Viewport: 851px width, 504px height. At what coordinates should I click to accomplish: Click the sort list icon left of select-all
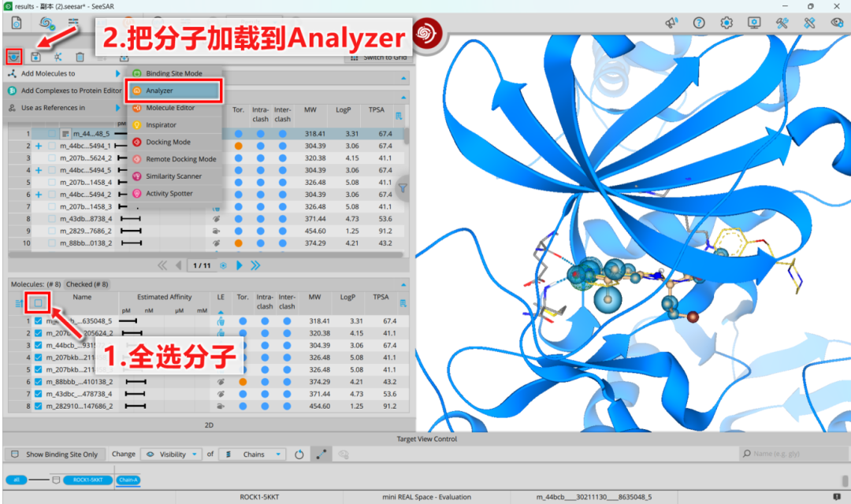tap(18, 303)
